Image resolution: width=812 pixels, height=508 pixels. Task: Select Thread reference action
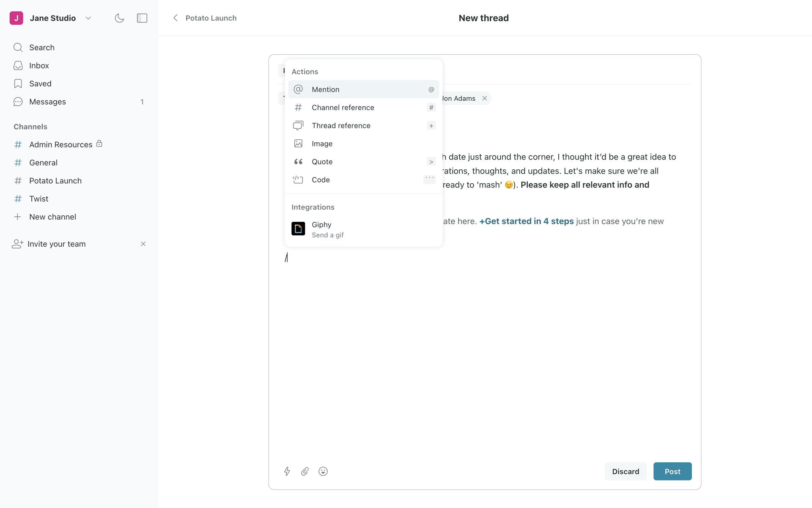(364, 126)
